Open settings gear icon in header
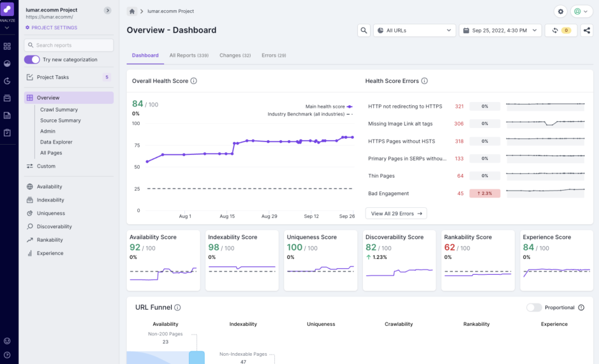Viewport: 599px width, 364px height. coord(561,11)
